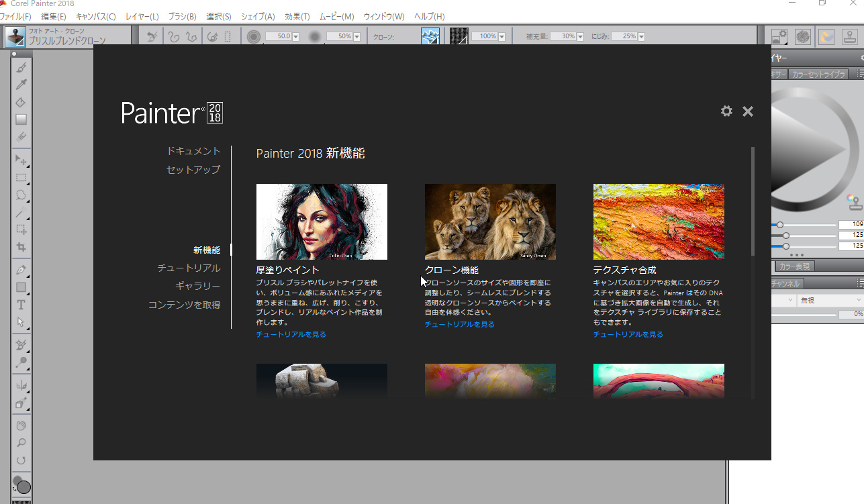
Task: Open the welcome screen settings gear
Action: (x=726, y=111)
